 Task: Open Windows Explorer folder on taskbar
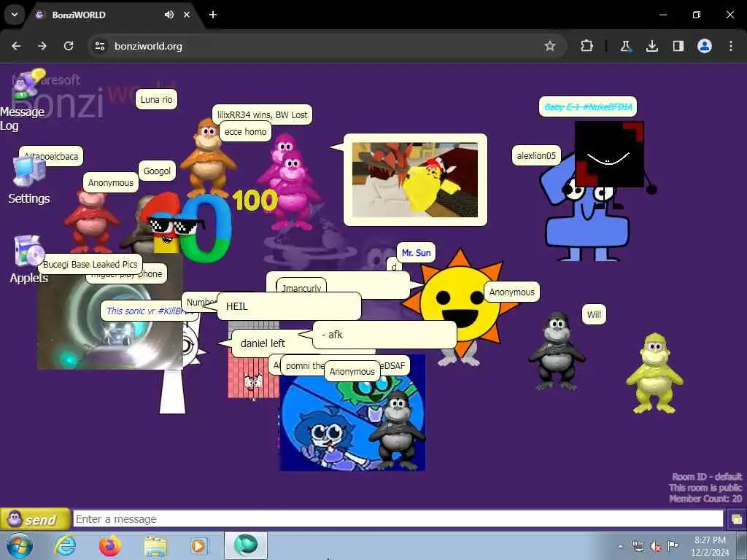(x=155, y=546)
